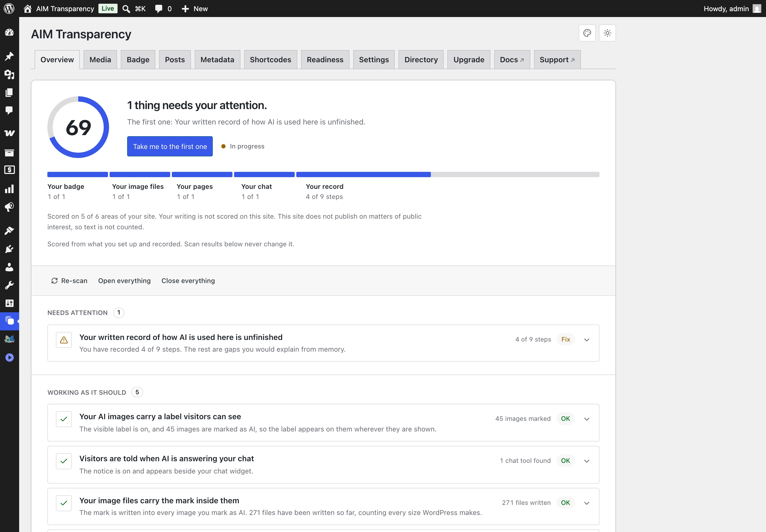Image resolution: width=766 pixels, height=532 pixels.
Task: Open the color palette theme icon
Action: (587, 33)
